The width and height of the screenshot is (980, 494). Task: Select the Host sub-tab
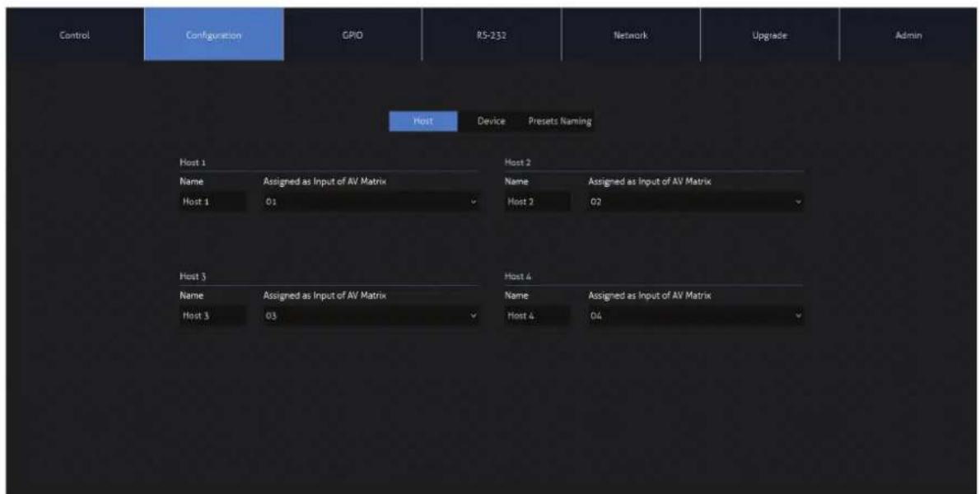pyautogui.click(x=423, y=121)
